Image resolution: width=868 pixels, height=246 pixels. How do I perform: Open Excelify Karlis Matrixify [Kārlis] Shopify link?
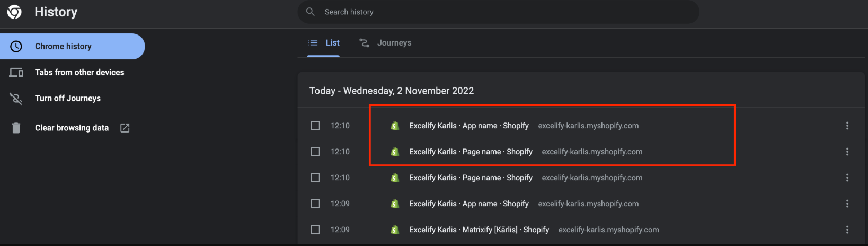coord(479,230)
